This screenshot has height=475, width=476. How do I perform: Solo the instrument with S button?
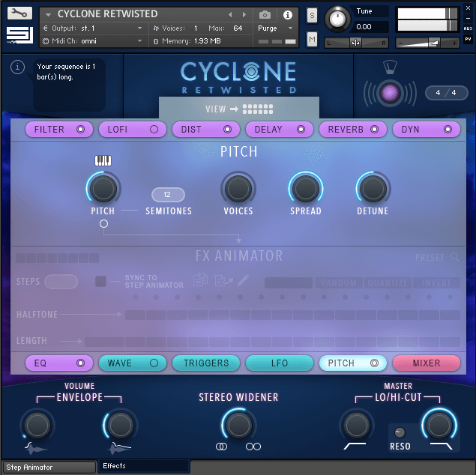pyautogui.click(x=312, y=15)
